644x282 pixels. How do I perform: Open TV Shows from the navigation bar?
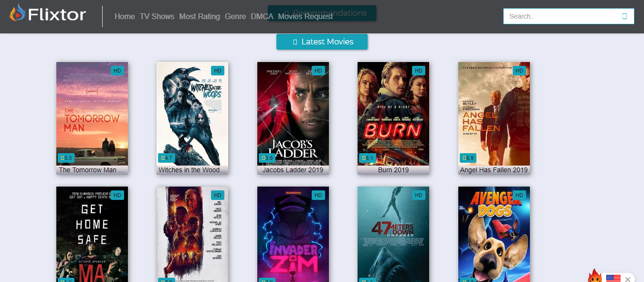tap(157, 17)
